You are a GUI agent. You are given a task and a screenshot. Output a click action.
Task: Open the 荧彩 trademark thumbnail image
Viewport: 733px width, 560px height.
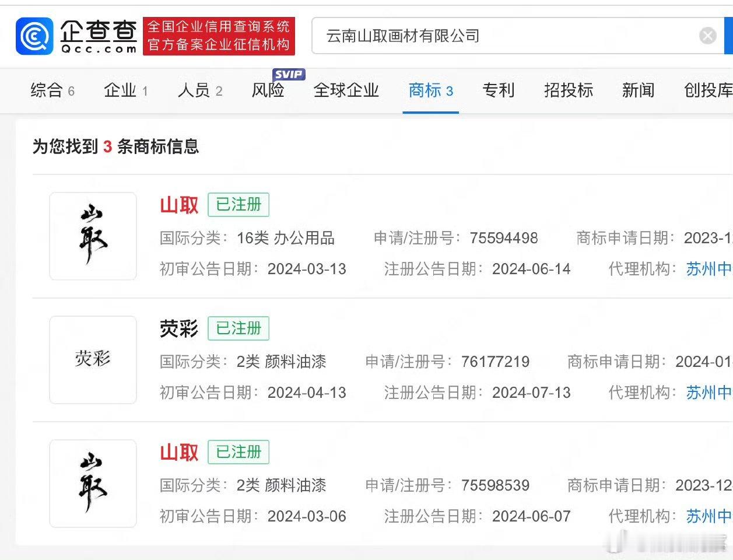[x=93, y=360]
